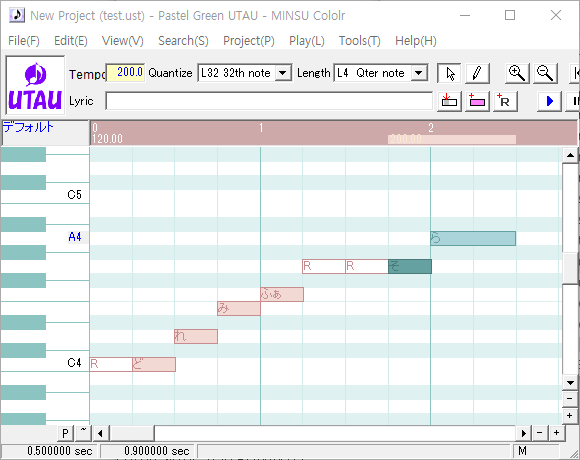Click the app icon in title bar
The width and height of the screenshot is (580, 460).
coord(17,15)
